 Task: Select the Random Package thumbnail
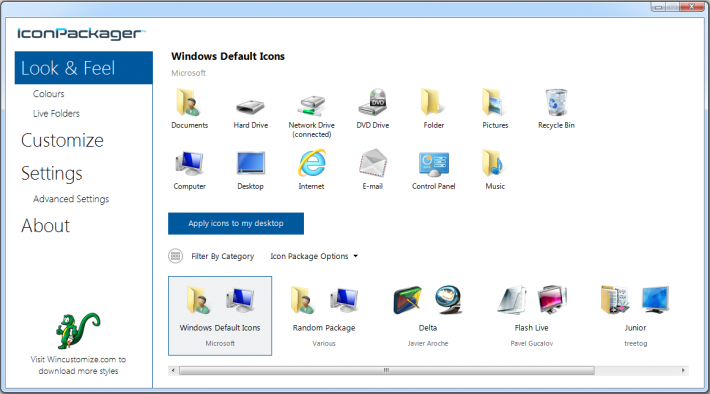coord(324,316)
